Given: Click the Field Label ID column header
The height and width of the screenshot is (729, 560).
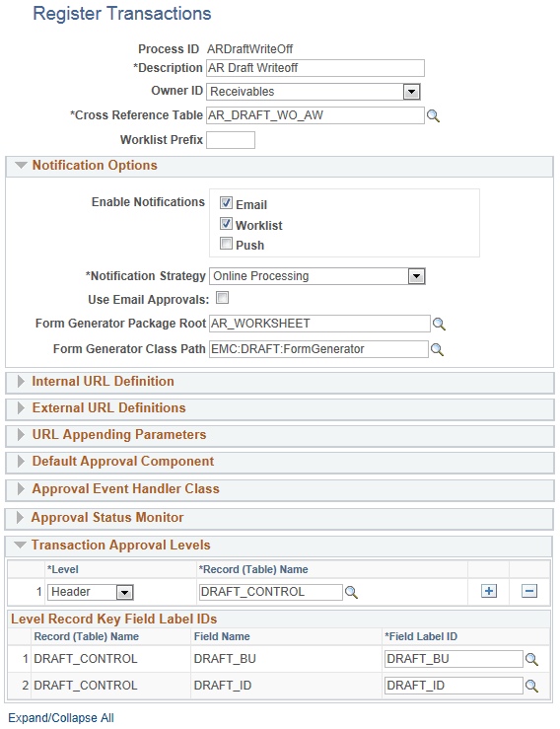Looking at the screenshot, I should [421, 636].
